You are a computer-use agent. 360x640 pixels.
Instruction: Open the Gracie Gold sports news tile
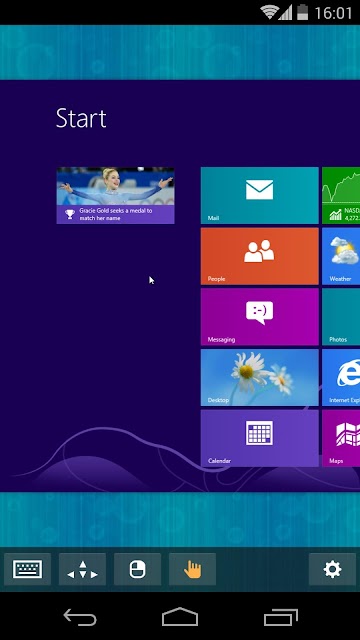point(116,196)
